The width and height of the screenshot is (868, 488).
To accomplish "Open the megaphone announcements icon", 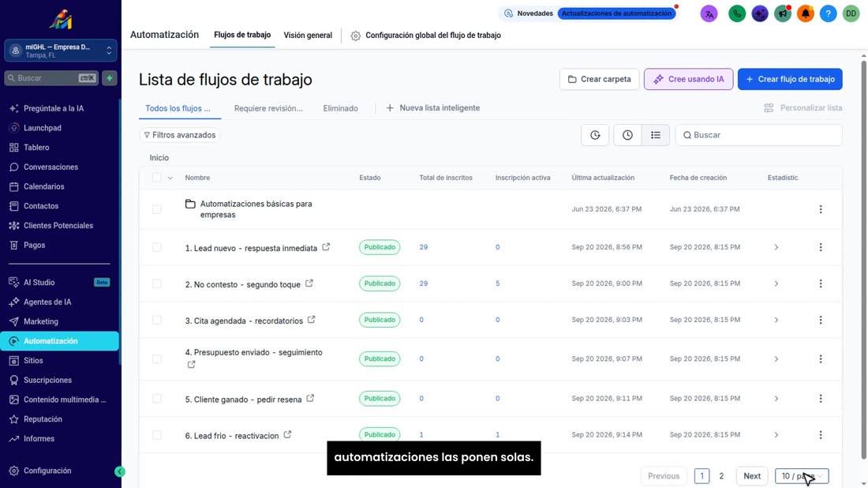I will 783,13.
